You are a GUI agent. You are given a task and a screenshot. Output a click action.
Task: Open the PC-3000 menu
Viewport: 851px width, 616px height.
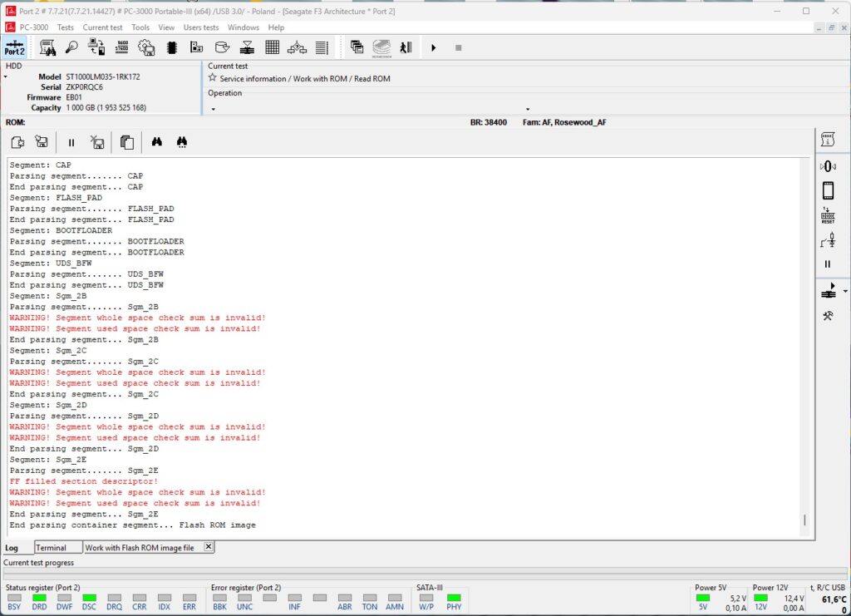[33, 27]
